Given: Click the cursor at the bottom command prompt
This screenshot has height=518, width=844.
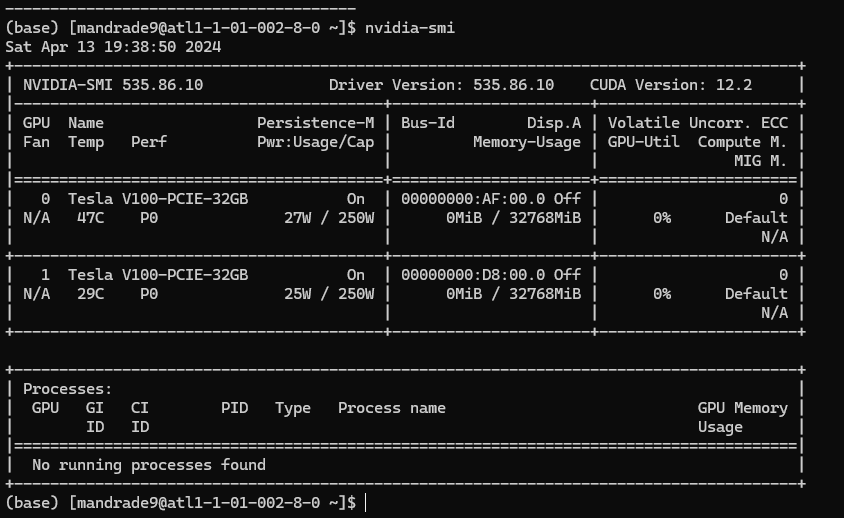Looking at the screenshot, I should (367, 502).
